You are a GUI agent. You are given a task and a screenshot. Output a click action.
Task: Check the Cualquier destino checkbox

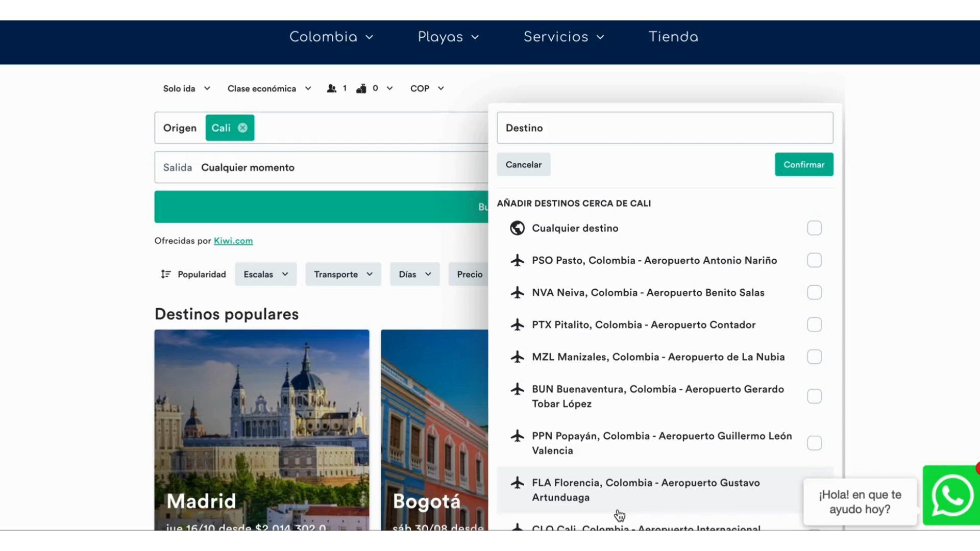tap(814, 228)
